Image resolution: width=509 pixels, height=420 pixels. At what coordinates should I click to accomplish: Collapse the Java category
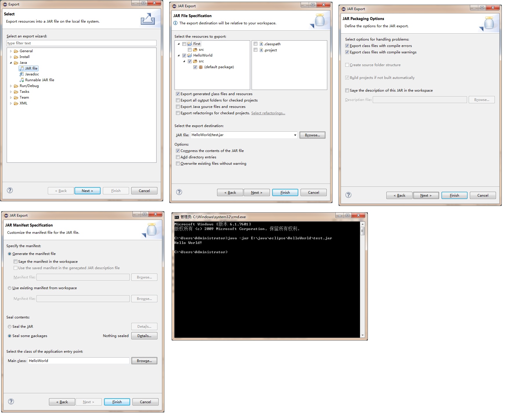click(x=11, y=63)
